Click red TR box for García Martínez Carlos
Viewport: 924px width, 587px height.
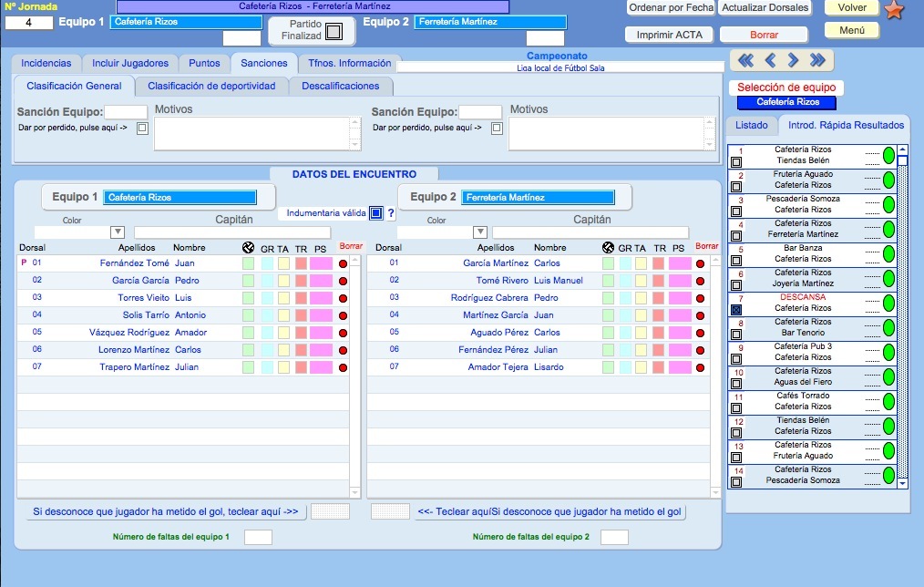coord(658,263)
